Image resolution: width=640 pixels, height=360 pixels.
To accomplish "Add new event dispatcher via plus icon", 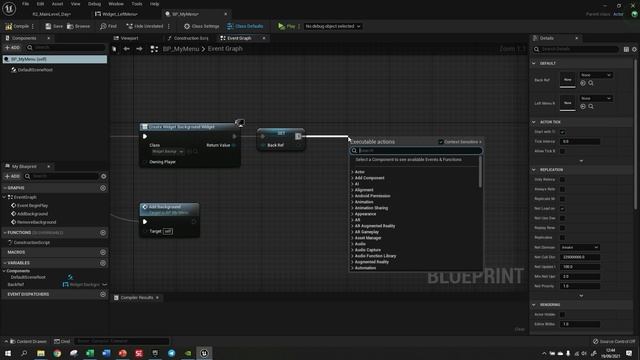I will [x=103, y=294].
